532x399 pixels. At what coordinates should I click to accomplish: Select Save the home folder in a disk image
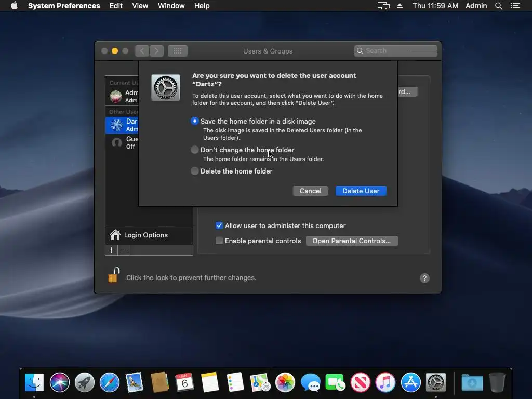click(195, 121)
